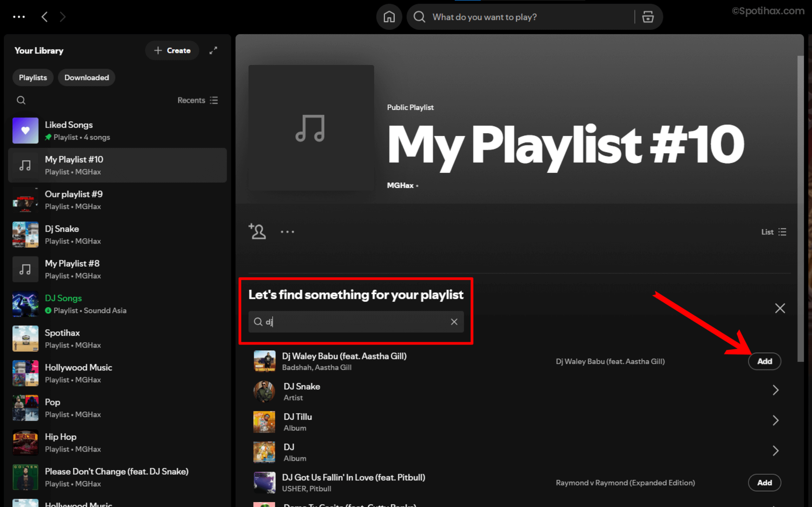Expand Your Library with the arrows icon

point(213,50)
